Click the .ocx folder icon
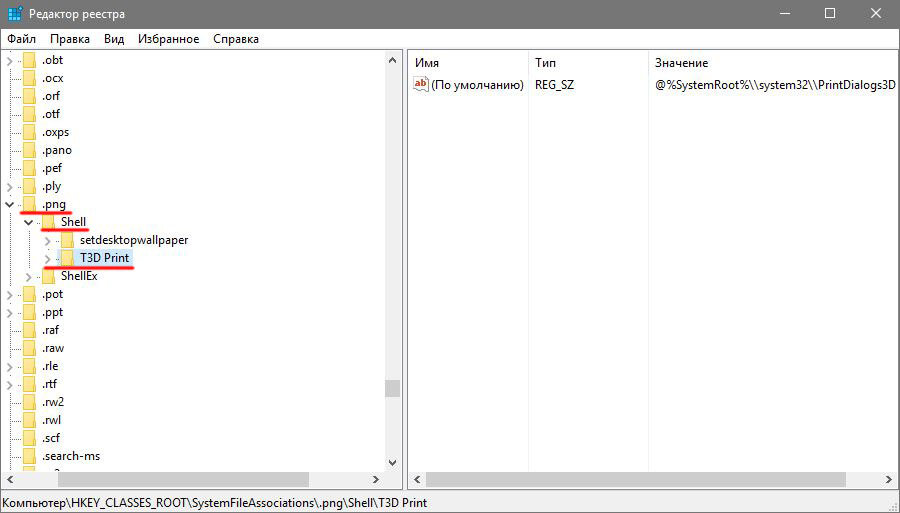Viewport: 900px width, 513px height. [x=29, y=78]
